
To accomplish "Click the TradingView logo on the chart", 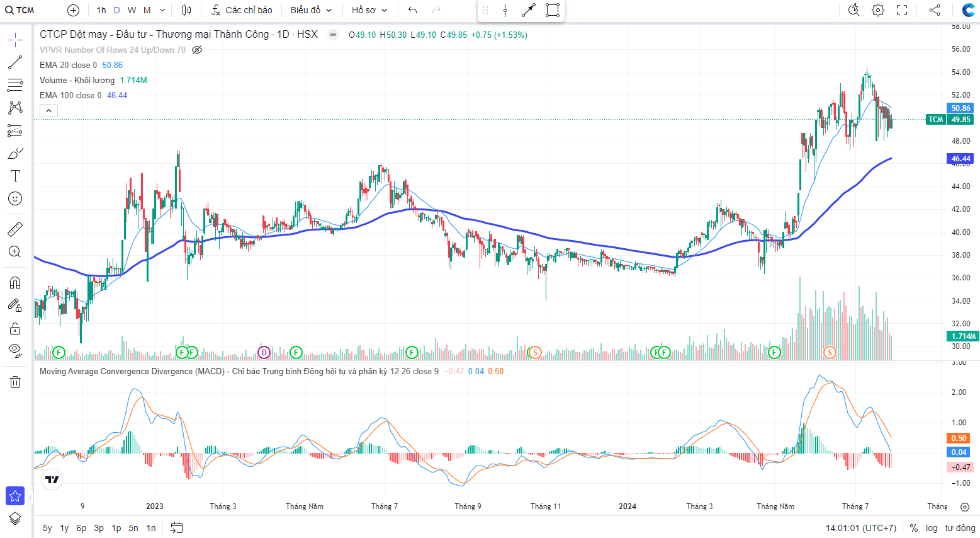I will pos(53,480).
